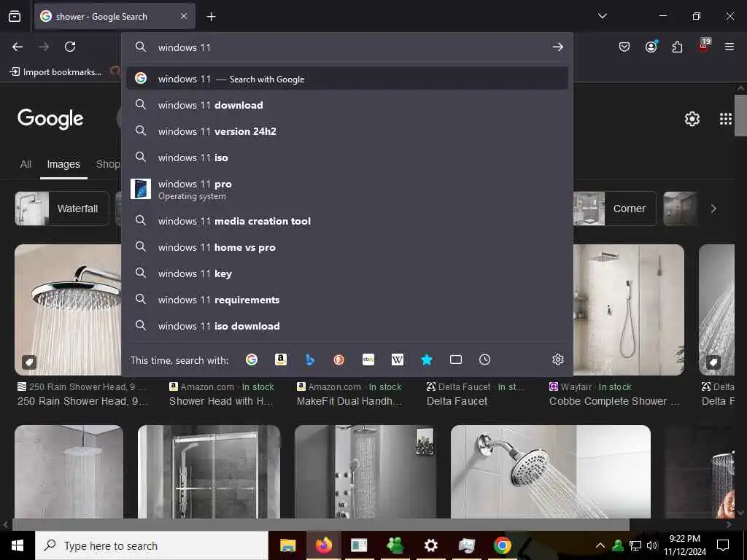Open the Windows Start menu

[18, 545]
